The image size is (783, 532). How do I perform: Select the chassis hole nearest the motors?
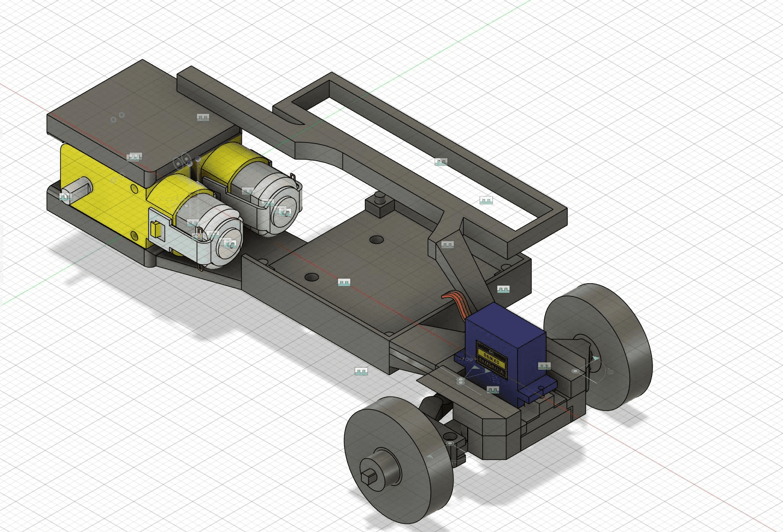coord(311,277)
